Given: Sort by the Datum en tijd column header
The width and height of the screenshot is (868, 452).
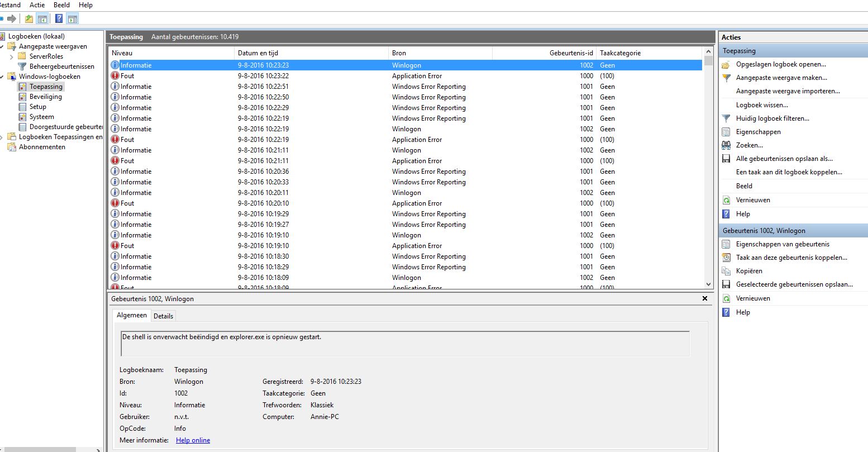Looking at the screenshot, I should [x=312, y=53].
